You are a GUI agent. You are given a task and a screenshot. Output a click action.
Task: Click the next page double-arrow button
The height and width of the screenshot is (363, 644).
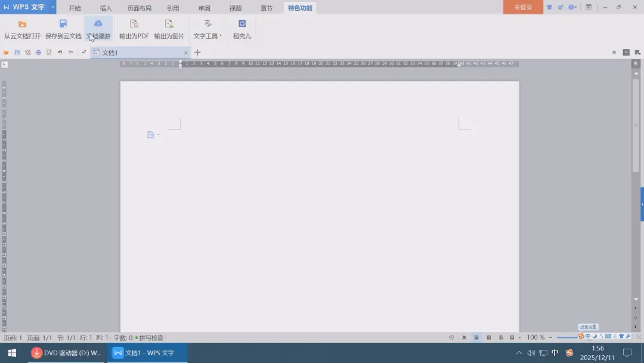(x=636, y=327)
